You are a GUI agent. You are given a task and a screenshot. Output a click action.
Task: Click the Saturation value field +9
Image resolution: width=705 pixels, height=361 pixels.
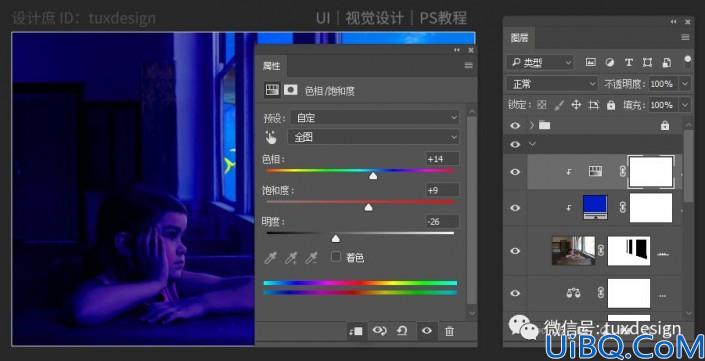click(x=442, y=190)
